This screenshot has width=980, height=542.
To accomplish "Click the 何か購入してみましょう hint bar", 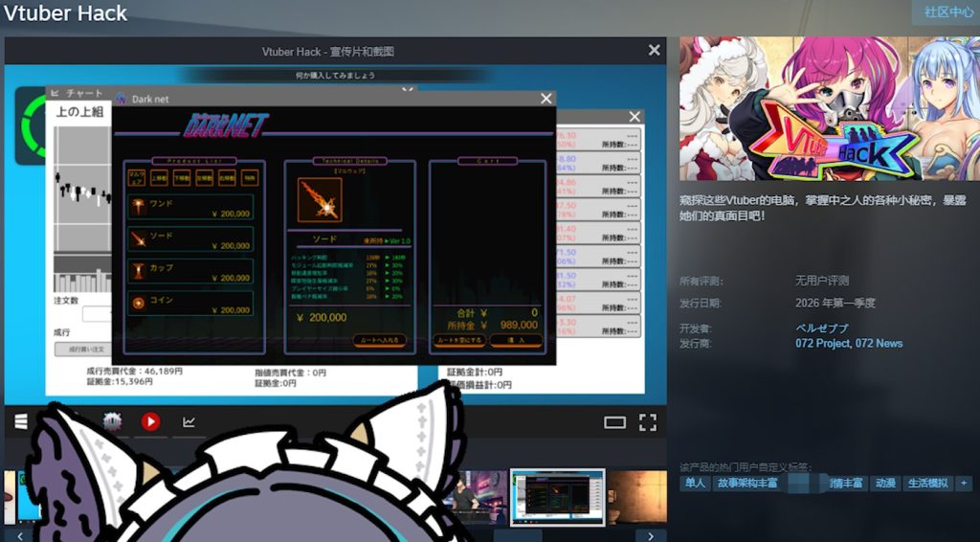I will pos(335,75).
